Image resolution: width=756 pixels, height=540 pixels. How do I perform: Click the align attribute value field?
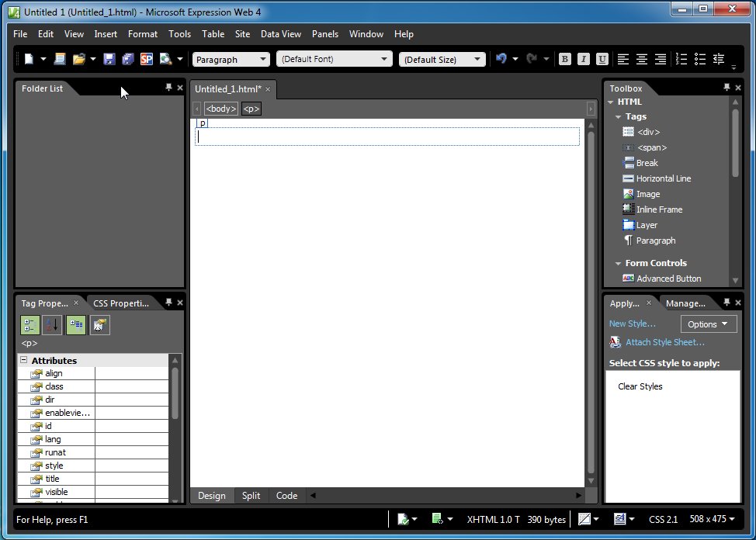(x=132, y=373)
